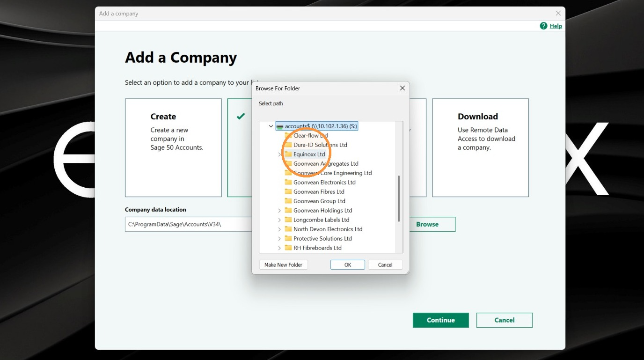Expand the North Devon Electronics Ltd folder
Image resolution: width=644 pixels, height=360 pixels.
[279, 229]
